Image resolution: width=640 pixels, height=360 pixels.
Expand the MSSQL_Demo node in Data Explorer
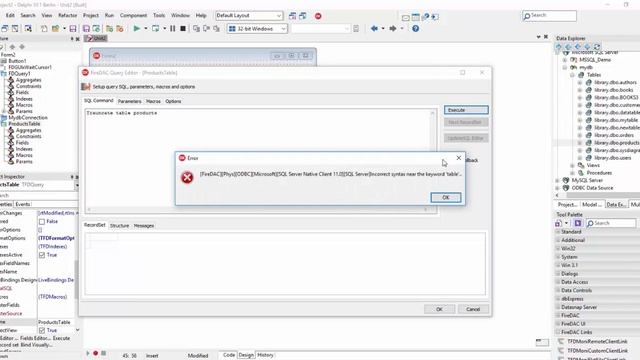[x=565, y=60]
